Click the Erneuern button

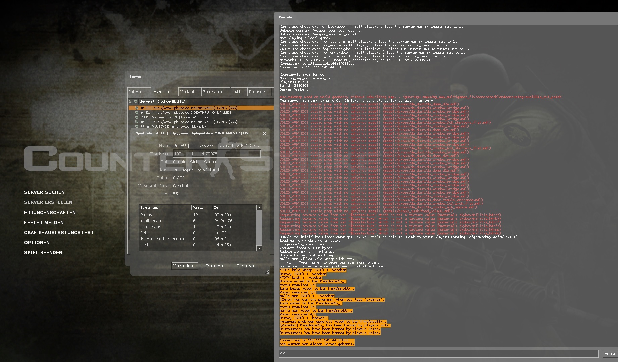point(217,266)
